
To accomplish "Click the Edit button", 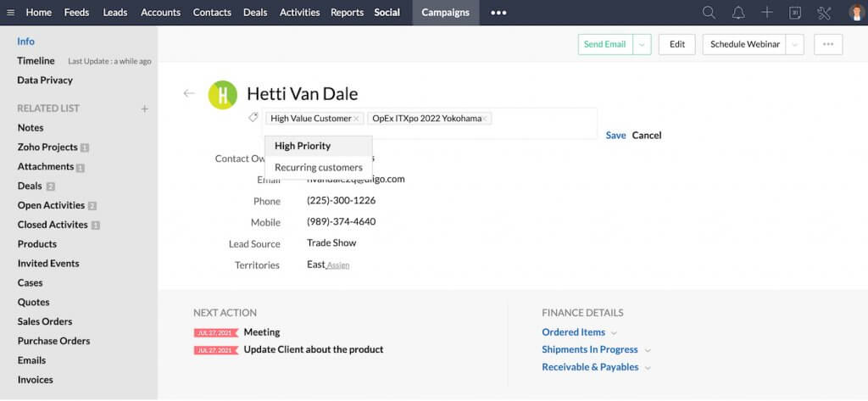I will pyautogui.click(x=677, y=44).
